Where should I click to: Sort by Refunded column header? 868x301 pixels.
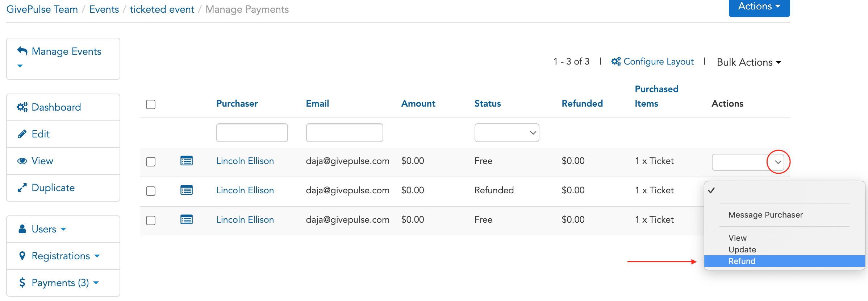point(582,103)
